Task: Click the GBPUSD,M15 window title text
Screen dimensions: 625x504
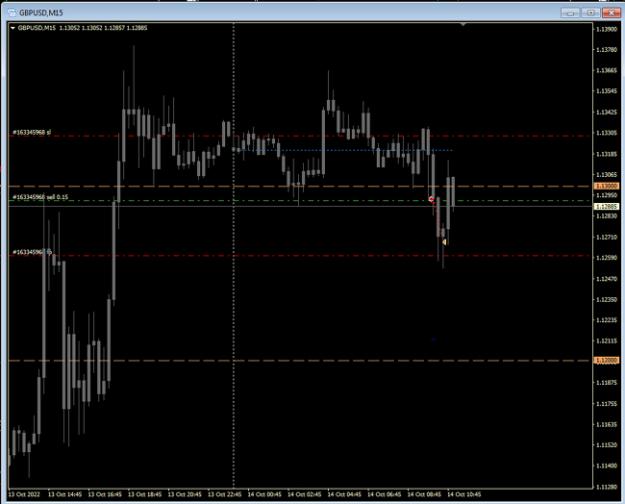Action: (41, 13)
